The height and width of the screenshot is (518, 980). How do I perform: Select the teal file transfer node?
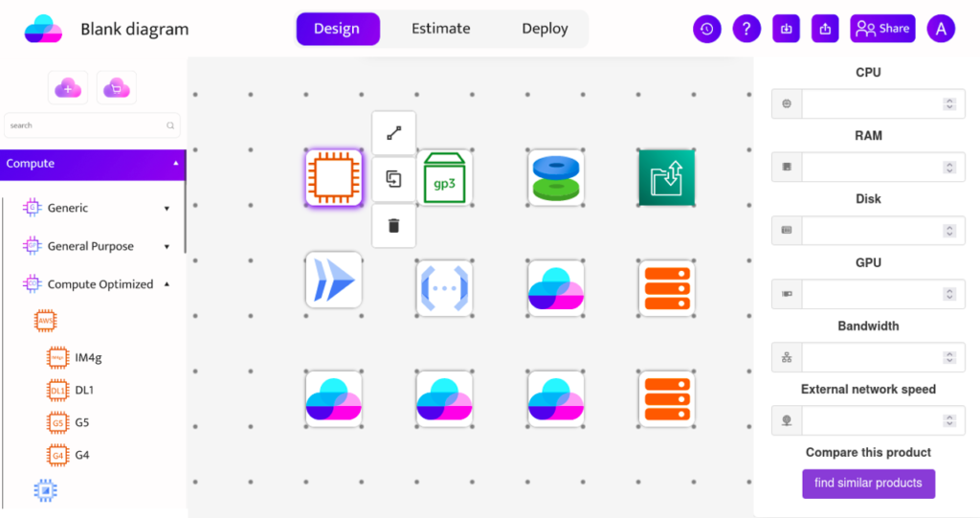click(x=666, y=178)
